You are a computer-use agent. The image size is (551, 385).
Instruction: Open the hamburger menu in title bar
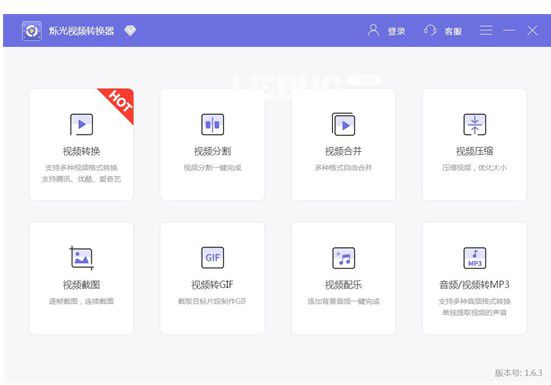point(486,30)
